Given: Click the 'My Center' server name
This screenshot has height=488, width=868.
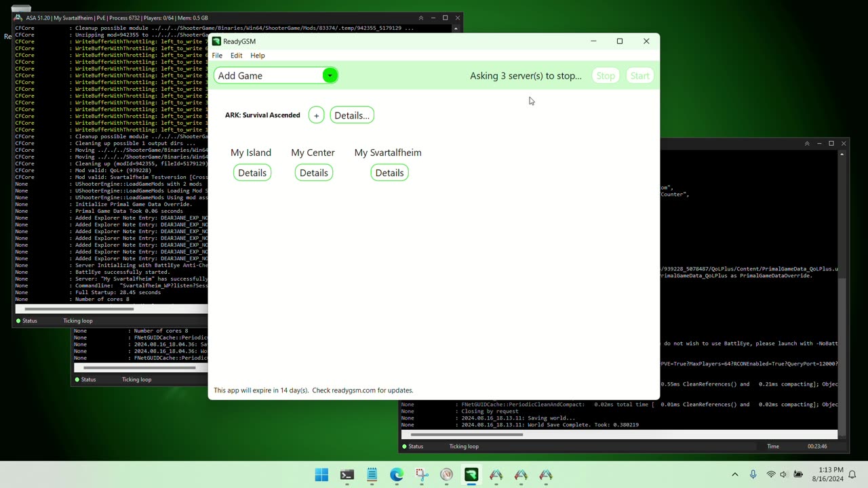Looking at the screenshot, I should pos(313,152).
